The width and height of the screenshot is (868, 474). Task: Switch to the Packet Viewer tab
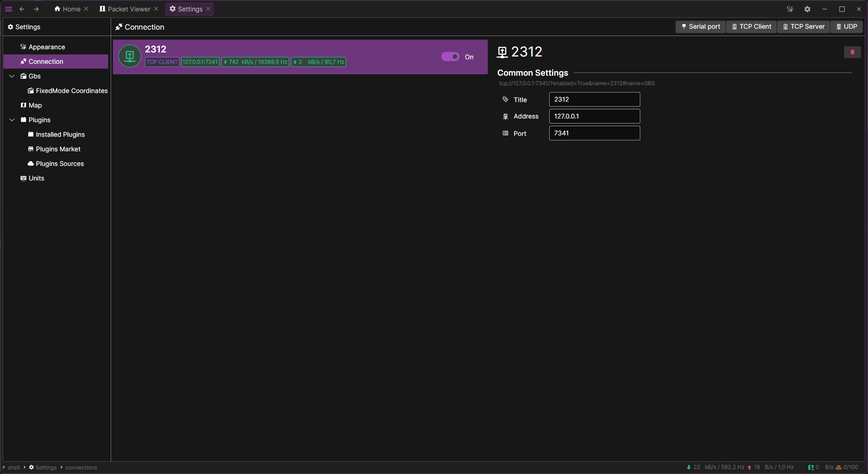125,9
